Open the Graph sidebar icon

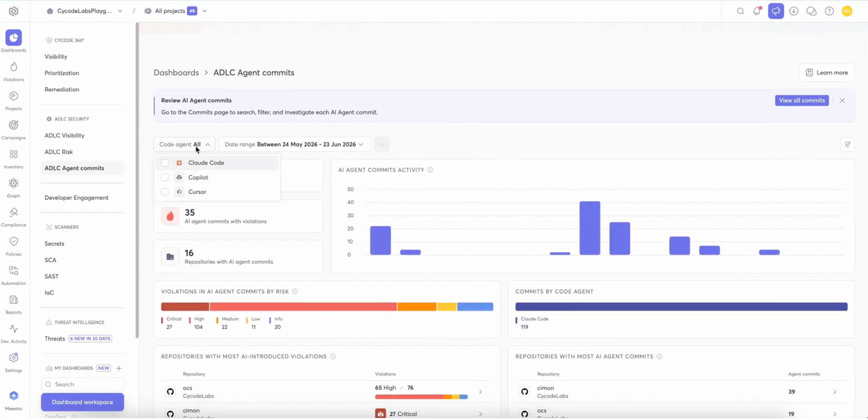(14, 183)
